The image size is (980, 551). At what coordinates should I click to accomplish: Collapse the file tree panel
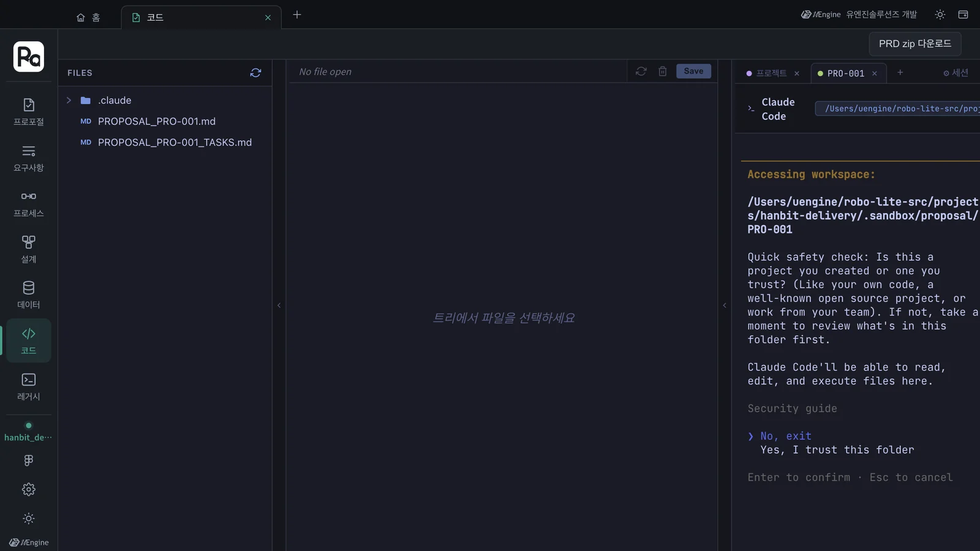coord(279,305)
